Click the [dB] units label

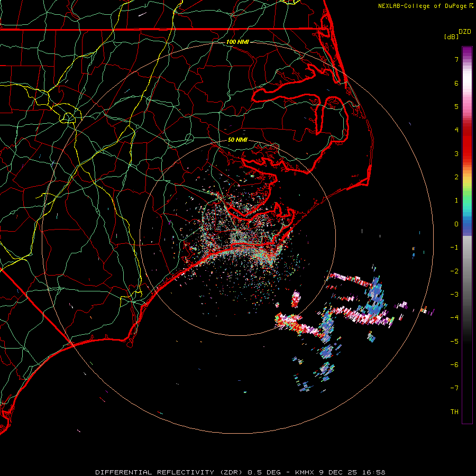tap(451, 36)
